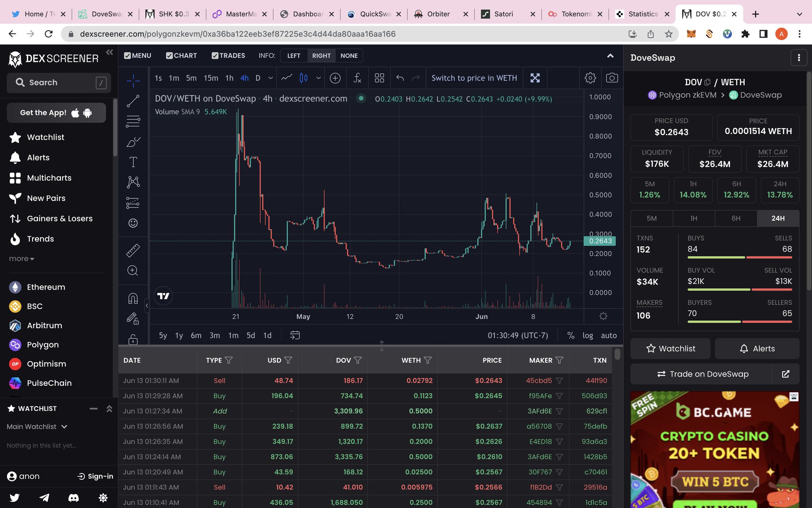Select the ruler measure tool
Viewport: 812px width, 508px height.
click(x=133, y=250)
